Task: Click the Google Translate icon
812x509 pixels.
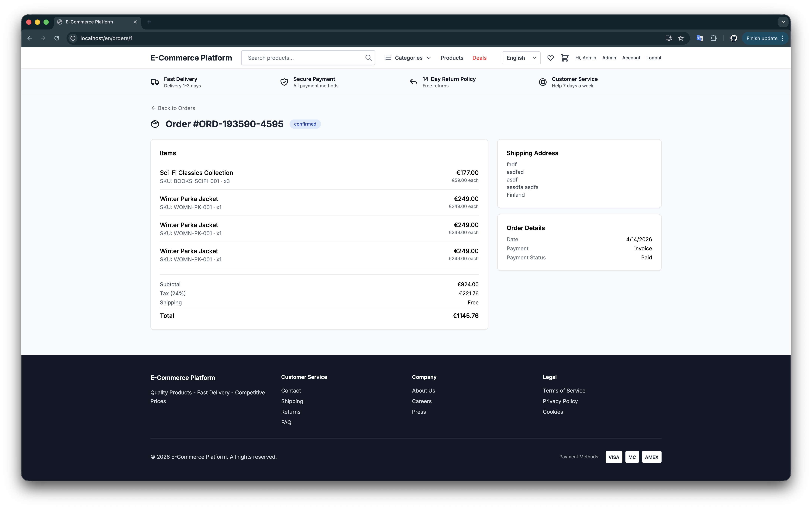Action: [700, 38]
